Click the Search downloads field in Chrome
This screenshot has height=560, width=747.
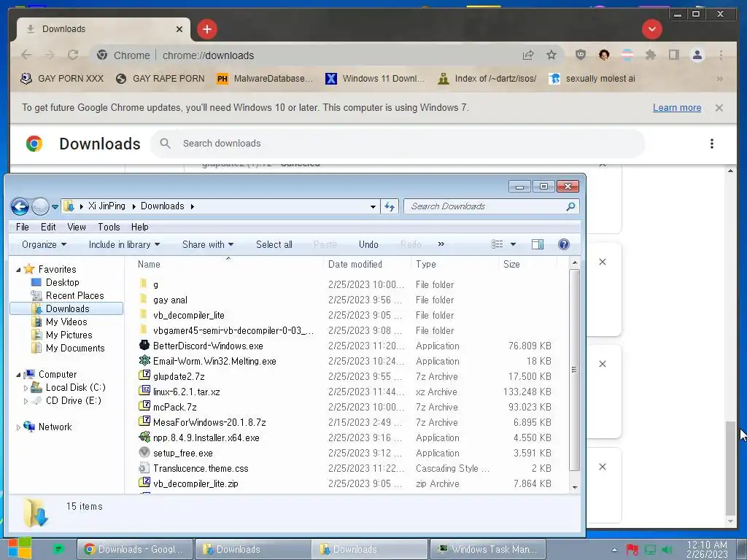tap(398, 144)
